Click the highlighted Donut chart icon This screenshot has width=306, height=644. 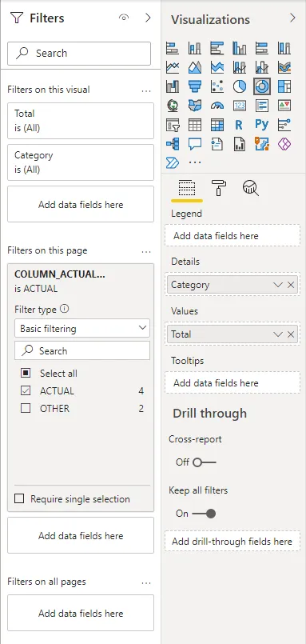click(262, 86)
